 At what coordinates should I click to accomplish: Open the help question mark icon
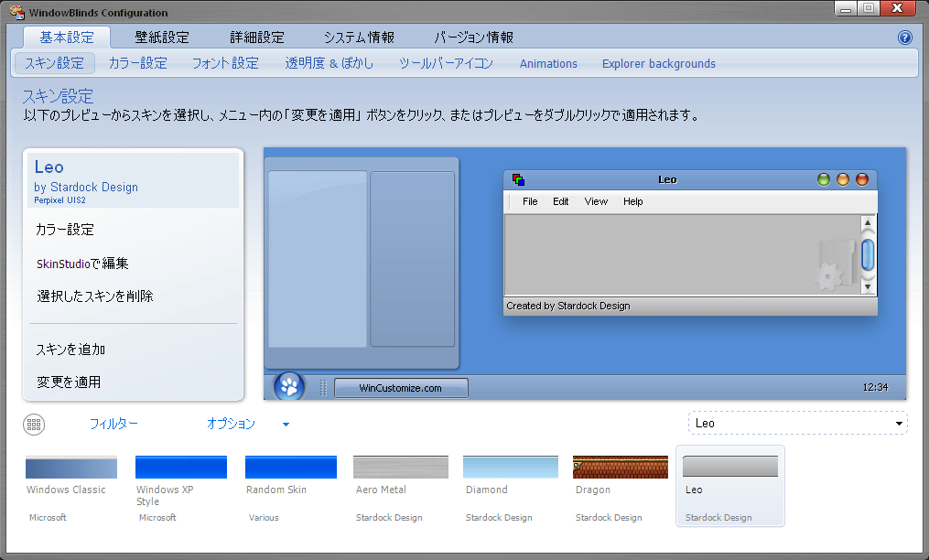[904, 38]
